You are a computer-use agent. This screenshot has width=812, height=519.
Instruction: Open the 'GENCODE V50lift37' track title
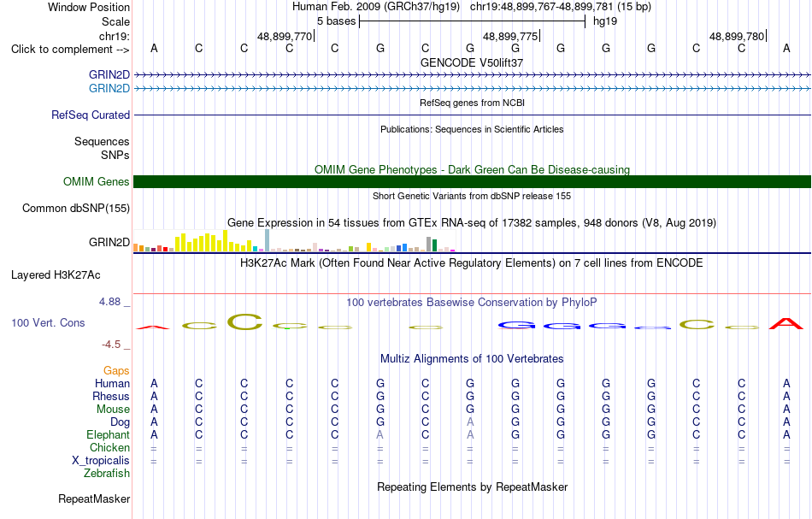(x=472, y=62)
